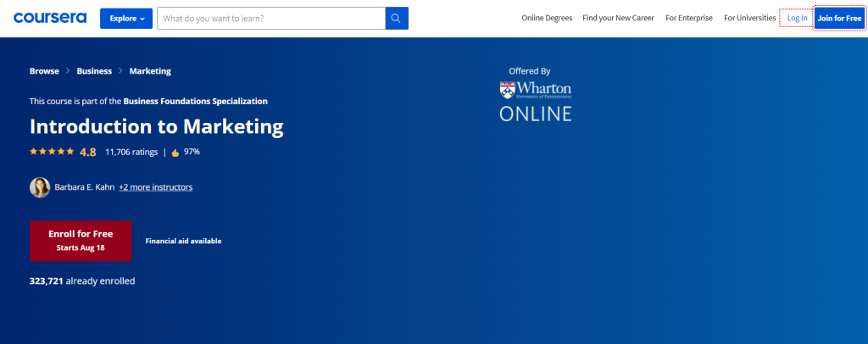Click Financial aid available
This screenshot has height=344, width=868.
183,241
